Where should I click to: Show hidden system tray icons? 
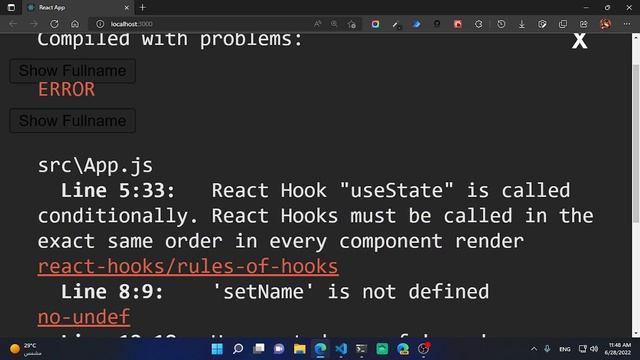click(533, 349)
